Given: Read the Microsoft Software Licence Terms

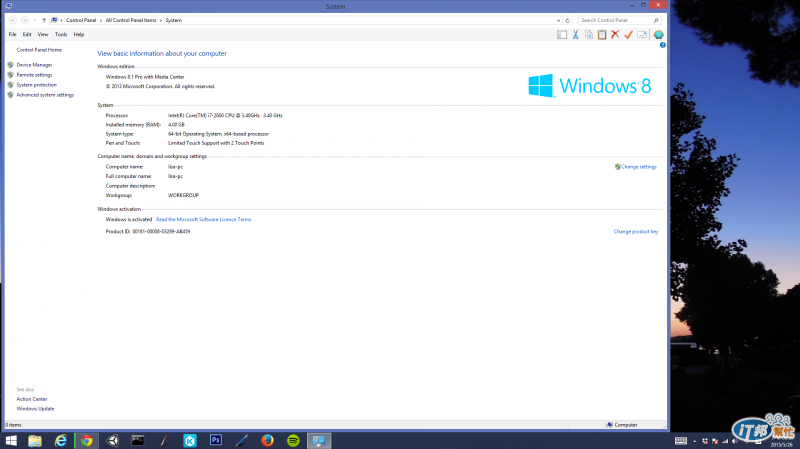Looking at the screenshot, I should pyautogui.click(x=204, y=219).
